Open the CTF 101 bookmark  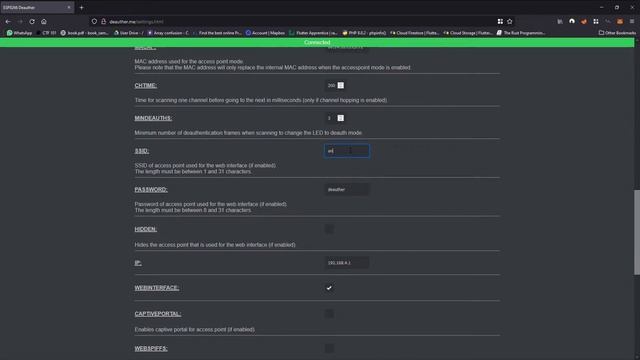click(x=46, y=33)
